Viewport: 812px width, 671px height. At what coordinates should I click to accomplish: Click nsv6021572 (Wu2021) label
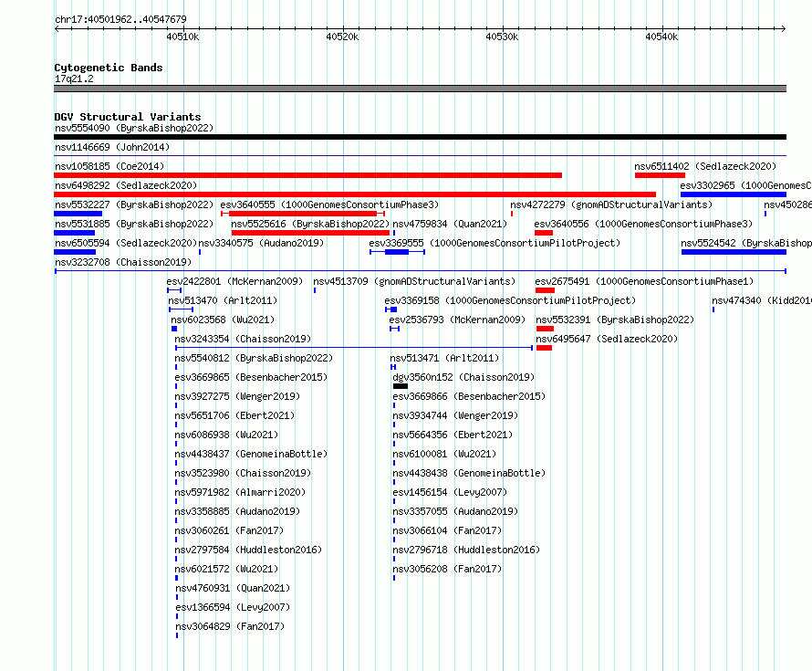(226, 569)
